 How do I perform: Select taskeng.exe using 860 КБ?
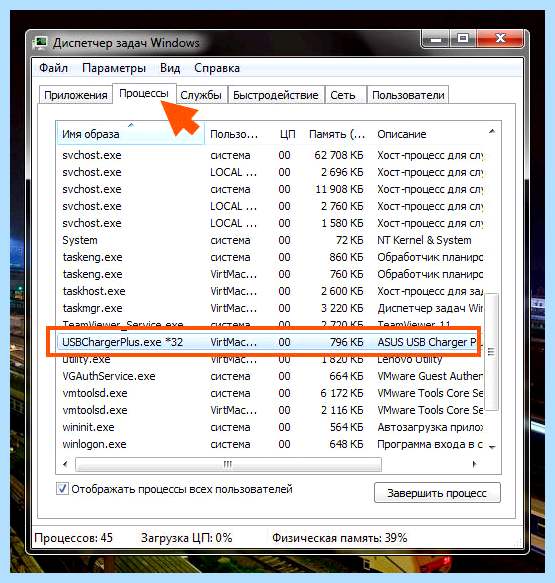coord(270,257)
